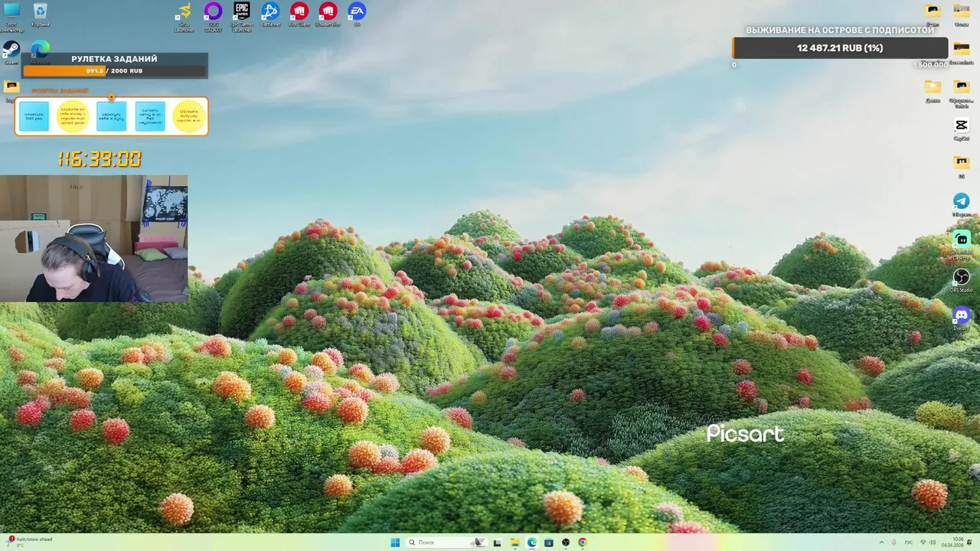The height and width of the screenshot is (551, 980).
Task: Open Task View from the taskbar
Action: 497,543
